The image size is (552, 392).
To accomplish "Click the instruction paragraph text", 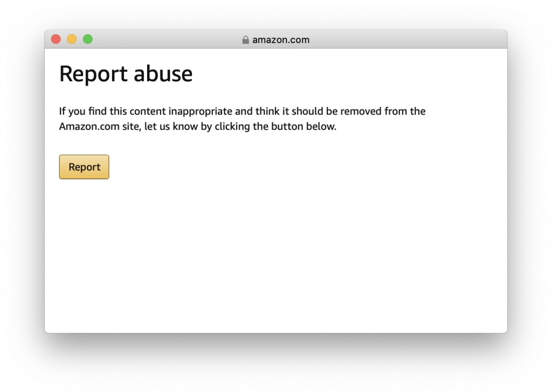I will click(x=242, y=118).
